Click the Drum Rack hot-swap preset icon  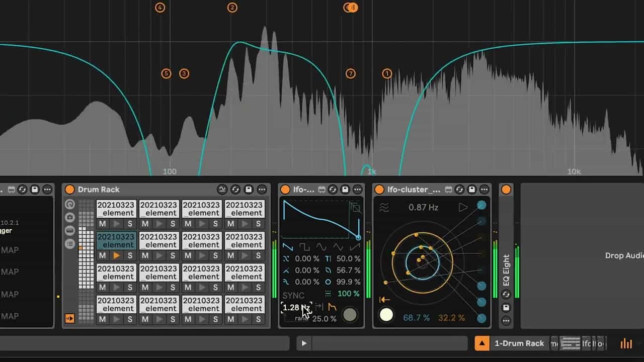click(235, 190)
